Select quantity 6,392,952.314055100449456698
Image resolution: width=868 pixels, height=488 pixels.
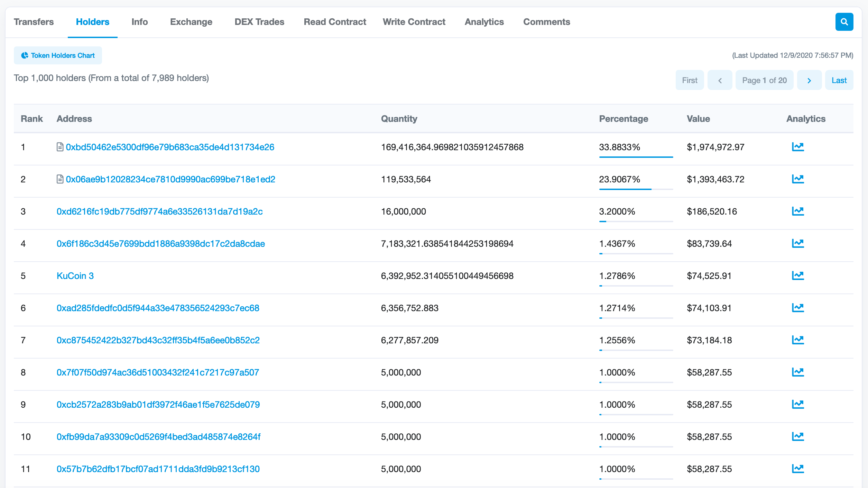pos(447,276)
